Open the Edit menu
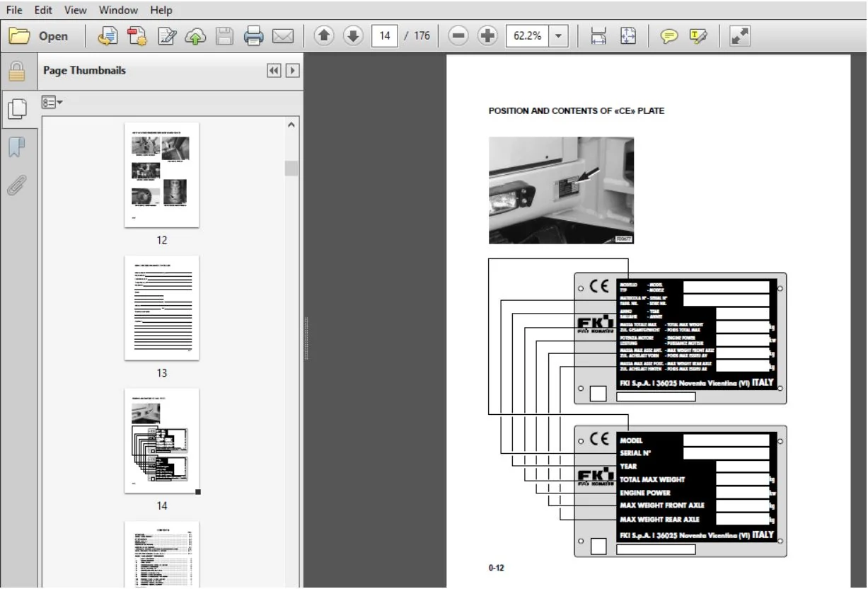The width and height of the screenshot is (868, 589). (x=43, y=10)
